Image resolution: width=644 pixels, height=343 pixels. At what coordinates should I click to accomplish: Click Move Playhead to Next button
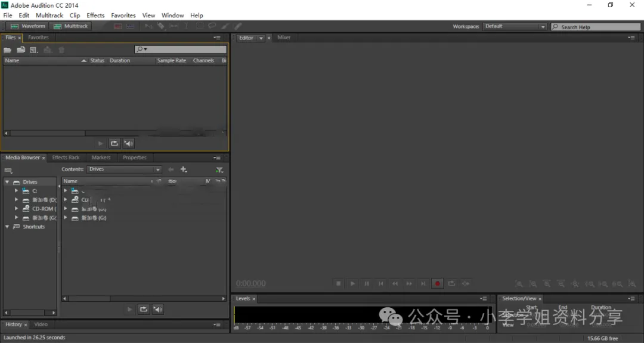[423, 283]
